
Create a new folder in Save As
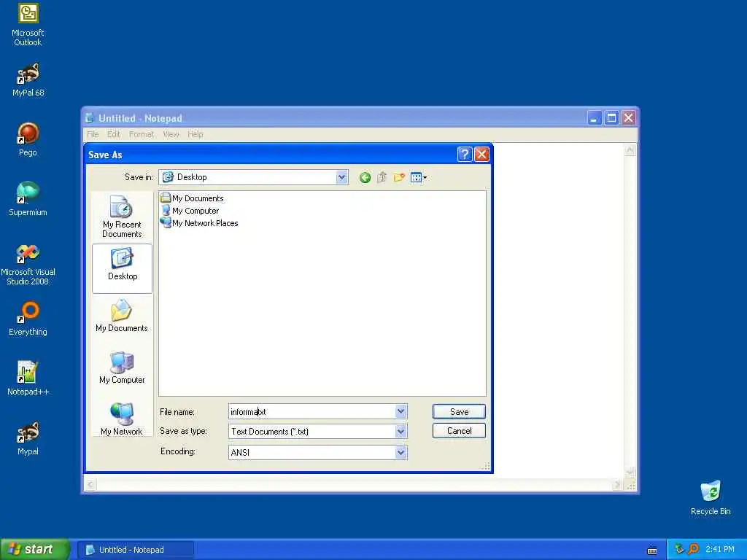pos(399,178)
